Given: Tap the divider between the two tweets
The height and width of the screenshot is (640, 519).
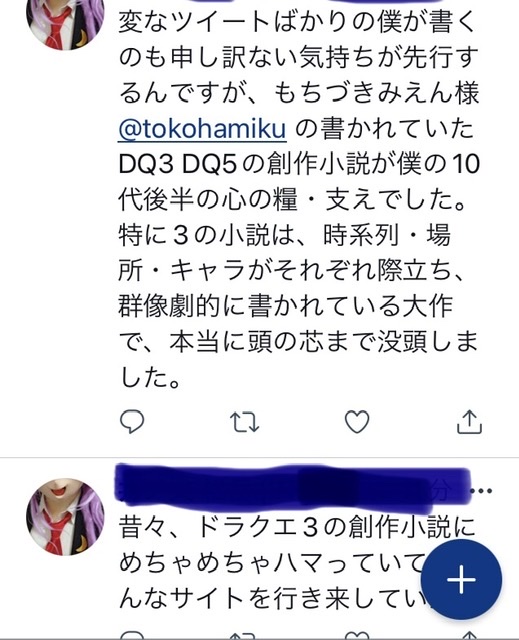Looking at the screenshot, I should tap(260, 458).
